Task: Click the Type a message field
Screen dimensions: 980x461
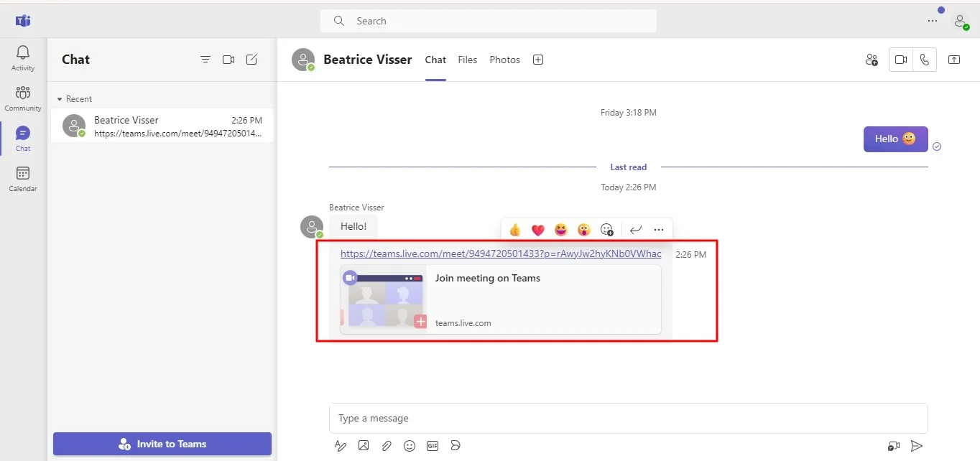Action: (629, 418)
